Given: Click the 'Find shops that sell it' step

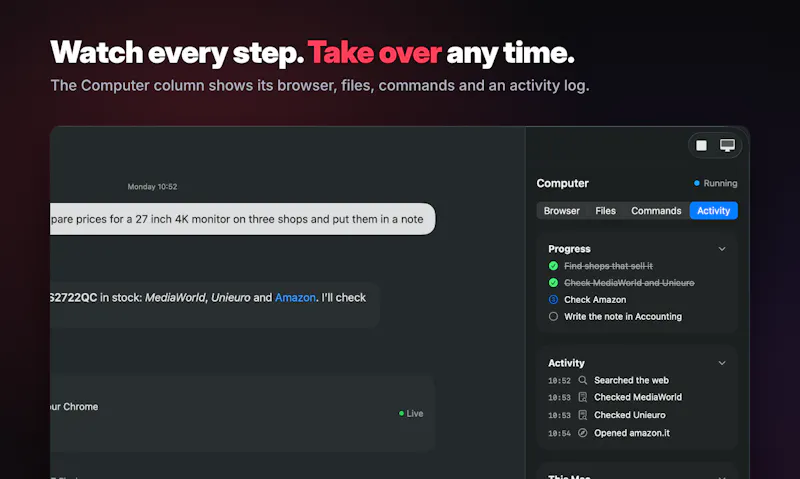Looking at the screenshot, I should (x=608, y=266).
